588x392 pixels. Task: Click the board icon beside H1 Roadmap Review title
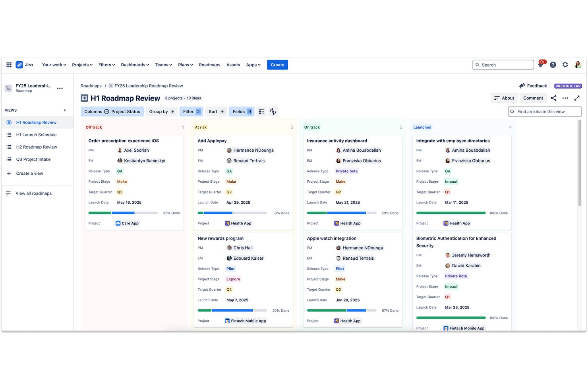click(x=84, y=98)
